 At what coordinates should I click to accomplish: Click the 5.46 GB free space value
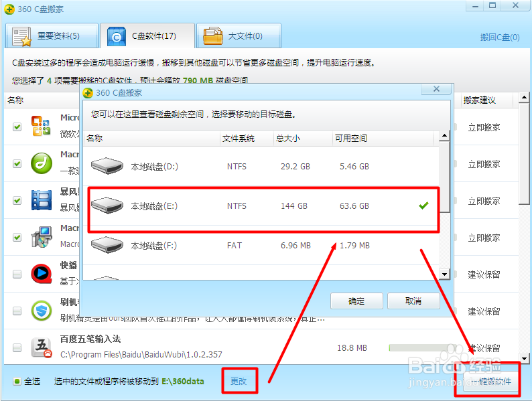tap(354, 167)
